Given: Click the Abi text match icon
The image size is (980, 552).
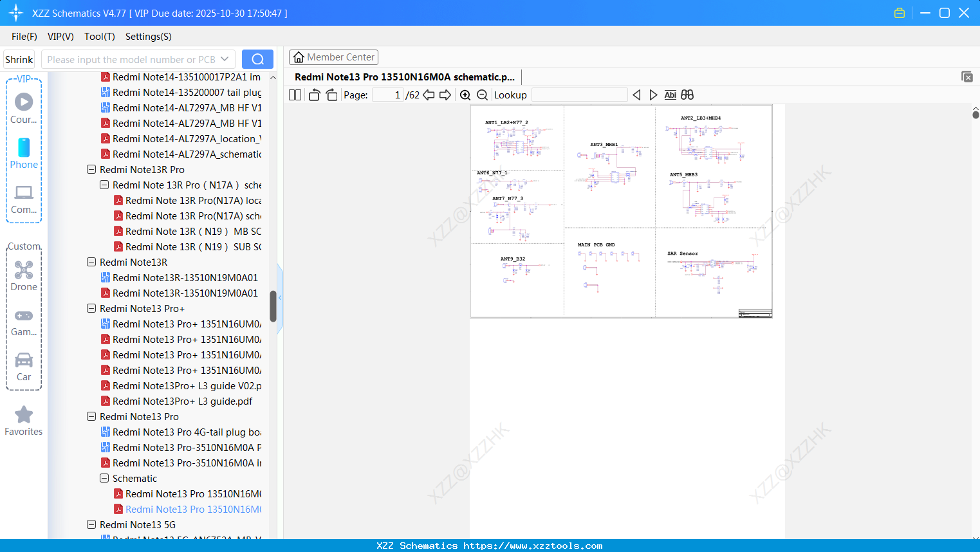Looking at the screenshot, I should 670,95.
